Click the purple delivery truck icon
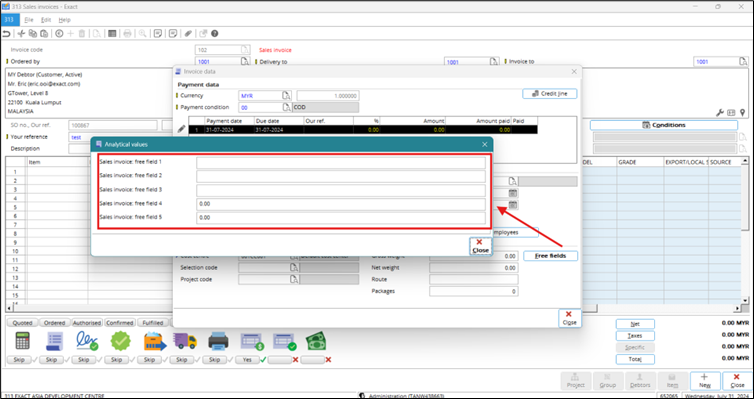 [x=185, y=341]
